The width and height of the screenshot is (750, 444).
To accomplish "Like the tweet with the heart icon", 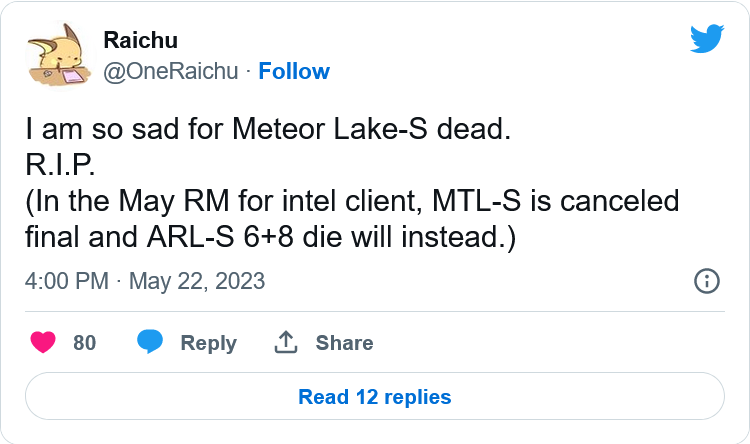I will (x=43, y=342).
